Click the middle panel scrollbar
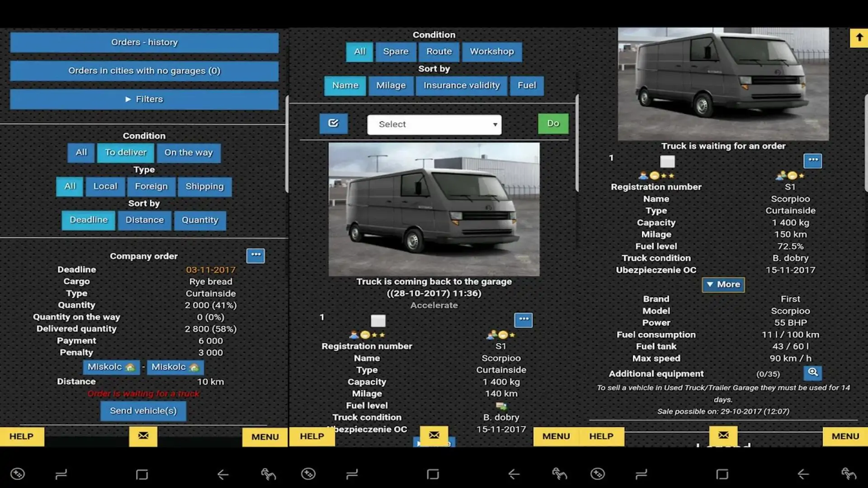The width and height of the screenshot is (868, 488). tap(577, 143)
